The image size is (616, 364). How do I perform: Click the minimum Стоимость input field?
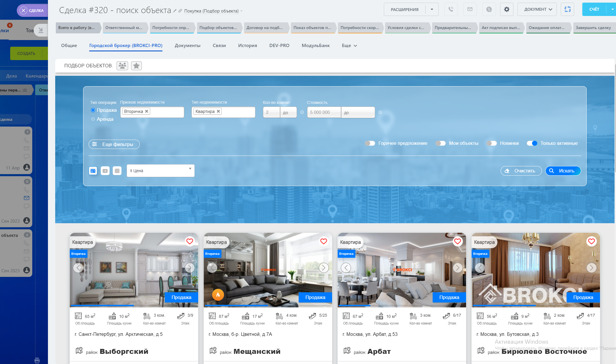click(324, 112)
